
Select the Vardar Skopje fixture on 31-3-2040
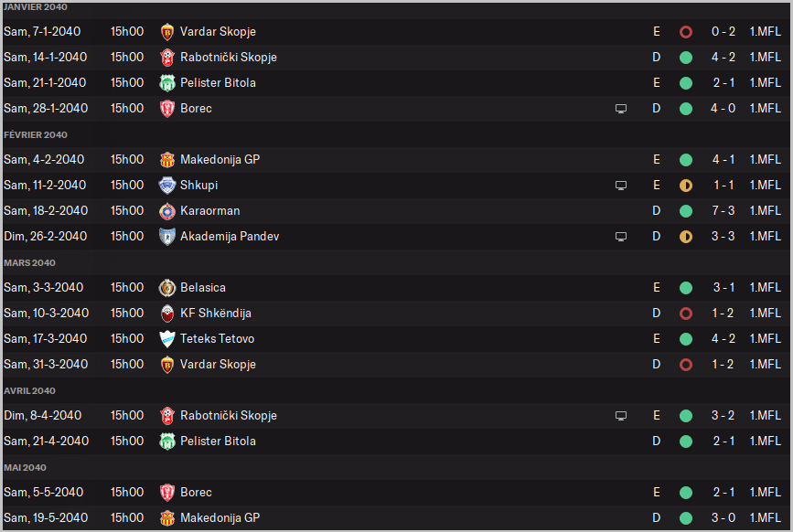(218, 364)
